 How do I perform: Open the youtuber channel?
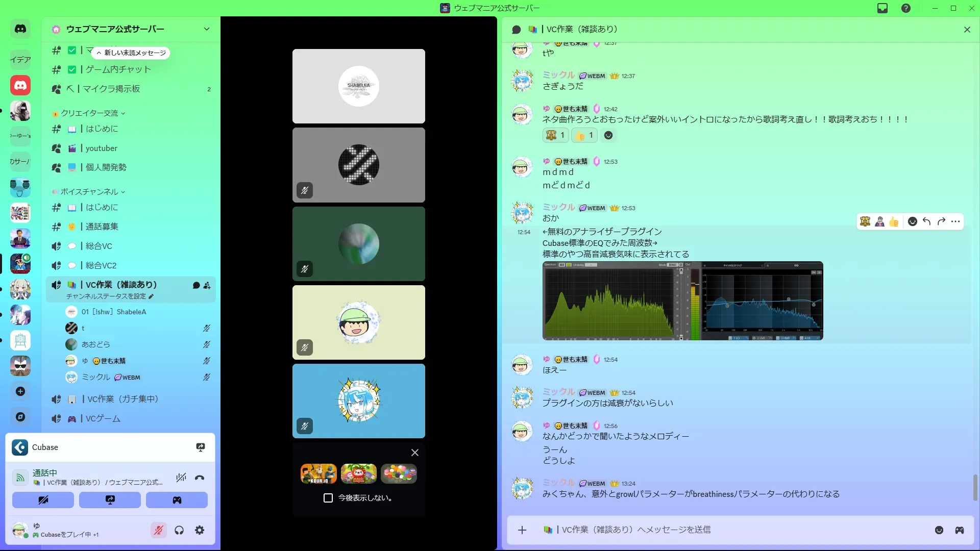click(102, 148)
